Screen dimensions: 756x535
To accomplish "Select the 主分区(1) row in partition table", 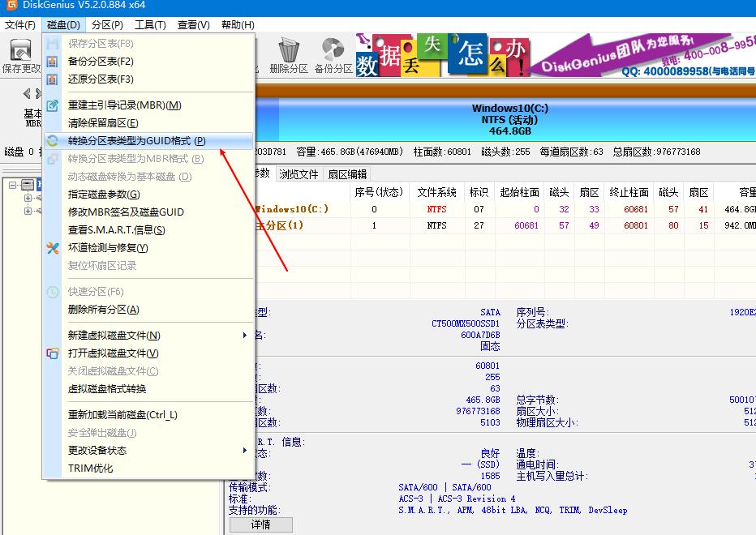I will click(x=406, y=225).
